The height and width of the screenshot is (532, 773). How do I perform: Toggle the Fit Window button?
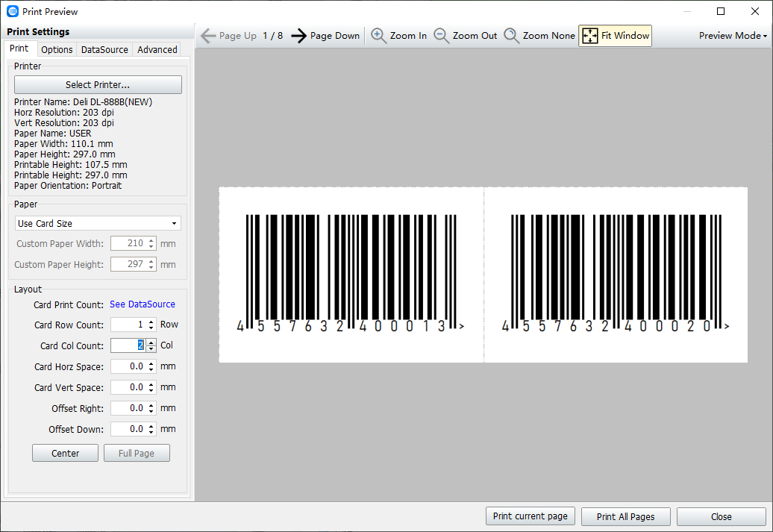click(616, 36)
